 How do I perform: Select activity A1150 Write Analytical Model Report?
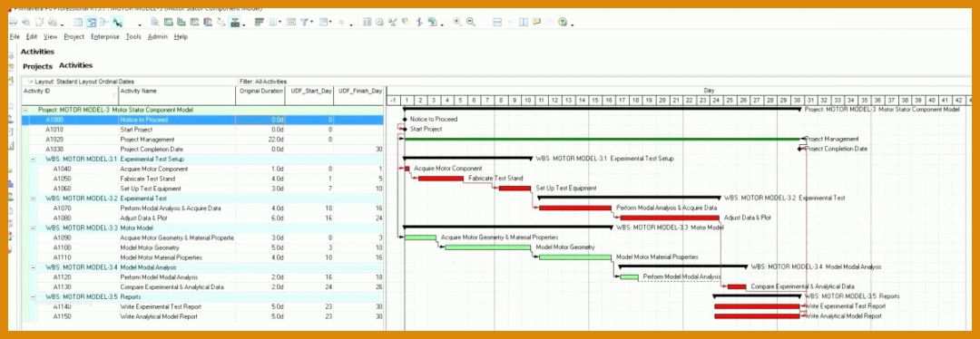tap(202, 316)
